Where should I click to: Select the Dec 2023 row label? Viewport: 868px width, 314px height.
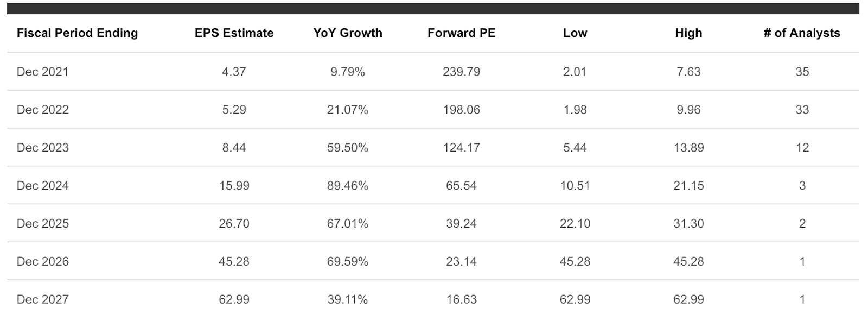tap(43, 148)
